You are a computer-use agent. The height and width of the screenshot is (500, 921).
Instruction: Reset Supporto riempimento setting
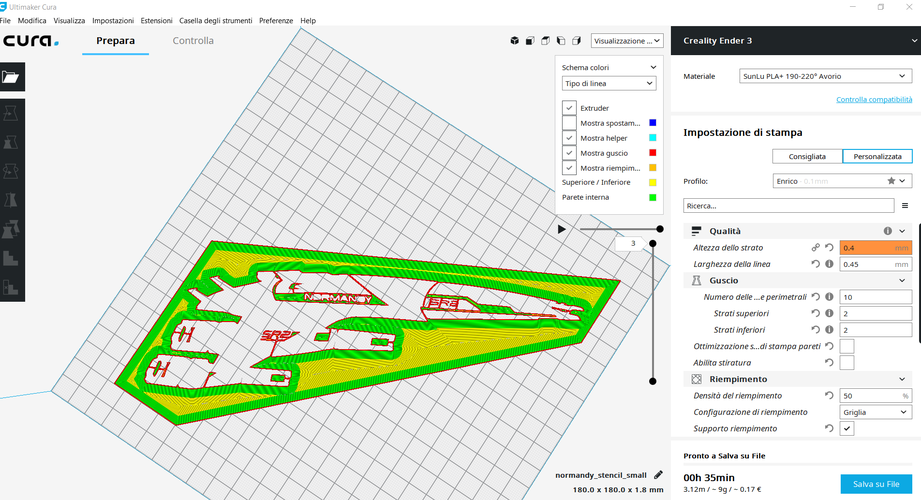point(829,428)
